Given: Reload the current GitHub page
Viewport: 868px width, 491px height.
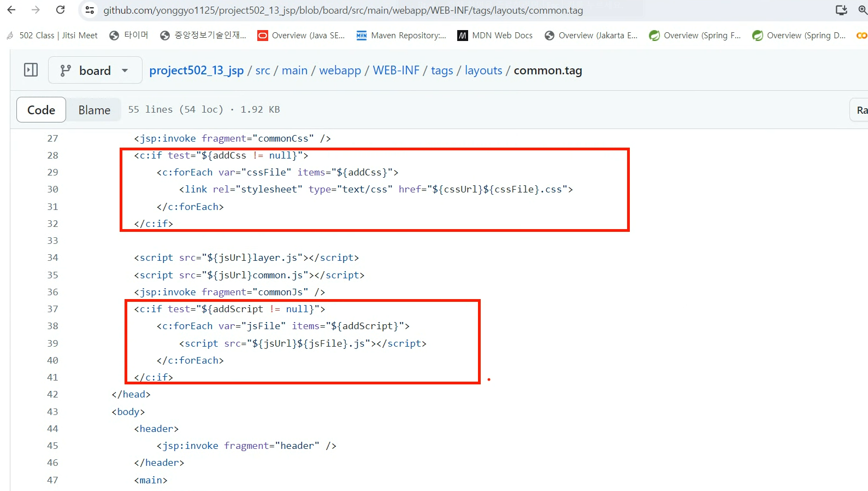Looking at the screenshot, I should (x=61, y=10).
